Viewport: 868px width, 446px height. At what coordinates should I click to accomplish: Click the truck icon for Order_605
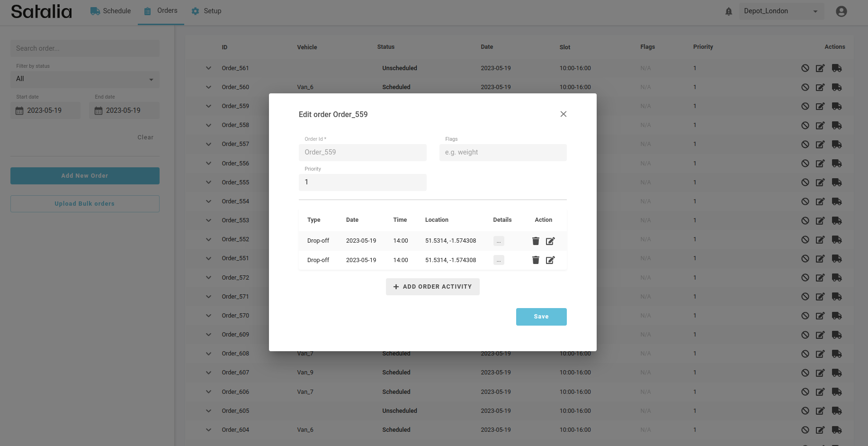[837, 411]
